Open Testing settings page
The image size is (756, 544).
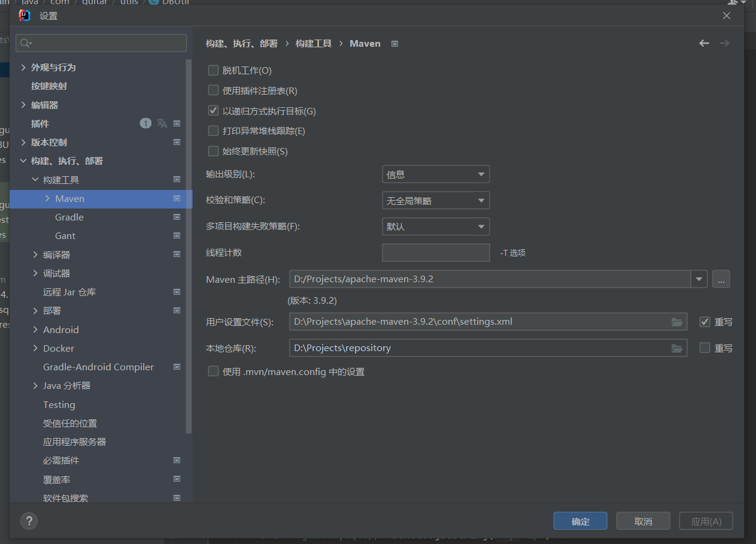[x=59, y=404]
